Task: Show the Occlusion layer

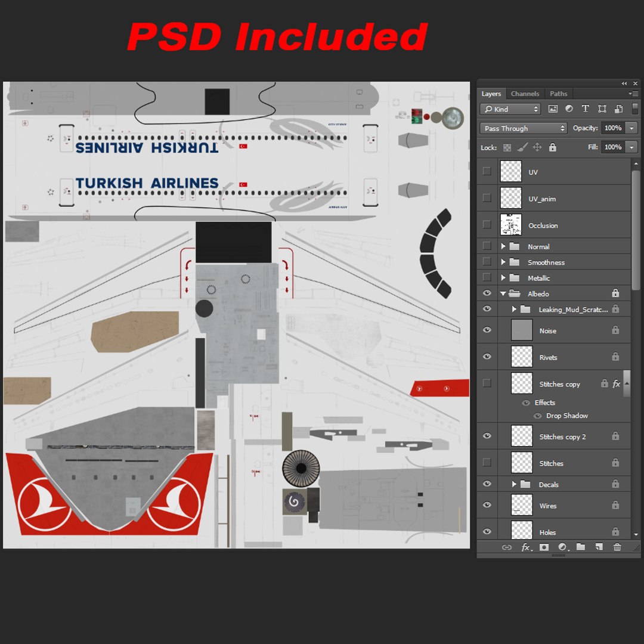Action: coord(487,225)
